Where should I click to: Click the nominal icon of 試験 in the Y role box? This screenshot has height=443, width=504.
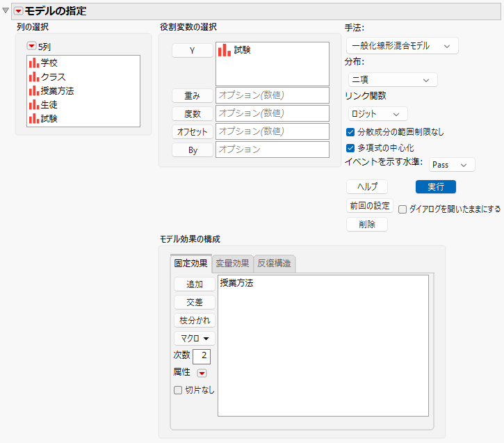tap(225, 50)
